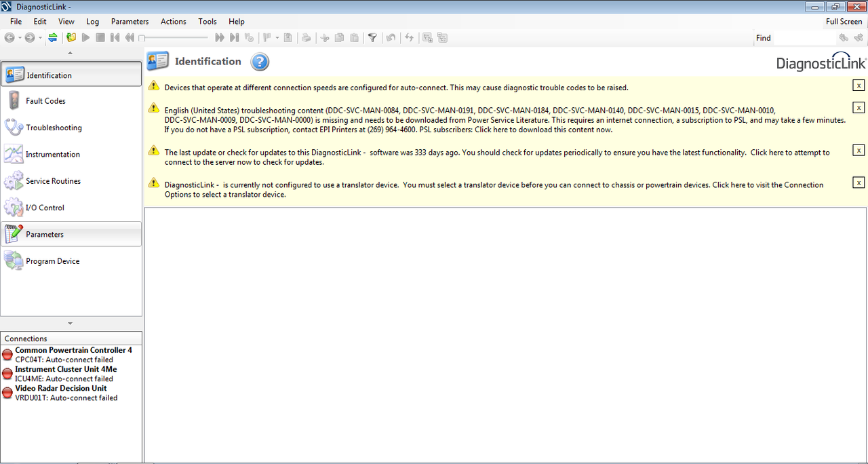Open the Log menu

click(x=93, y=22)
